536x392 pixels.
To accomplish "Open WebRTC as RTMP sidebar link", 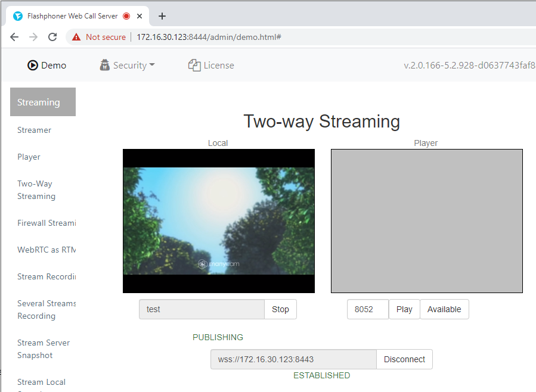I will point(47,250).
